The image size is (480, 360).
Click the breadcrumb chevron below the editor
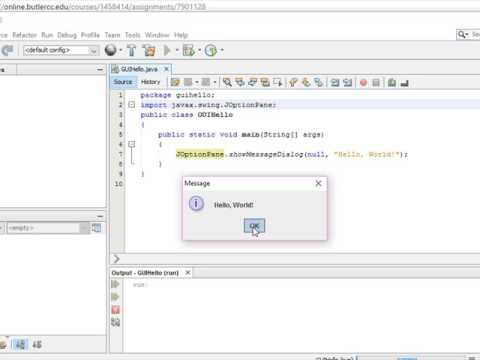[116, 259]
